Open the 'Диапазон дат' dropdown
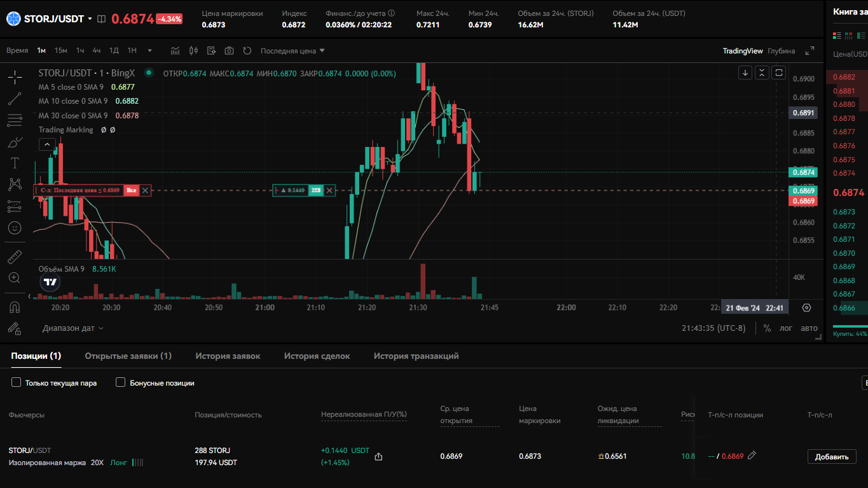This screenshot has width=868, height=488. pyautogui.click(x=72, y=328)
